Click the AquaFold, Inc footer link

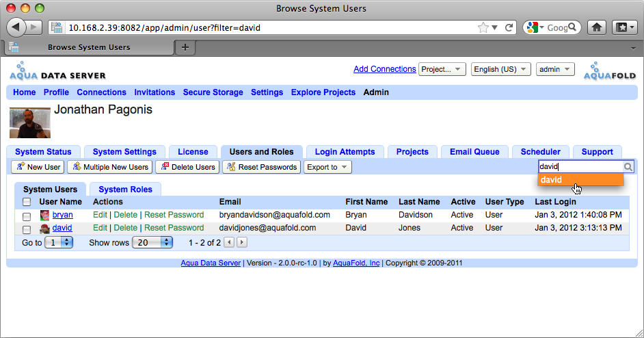tap(356, 263)
